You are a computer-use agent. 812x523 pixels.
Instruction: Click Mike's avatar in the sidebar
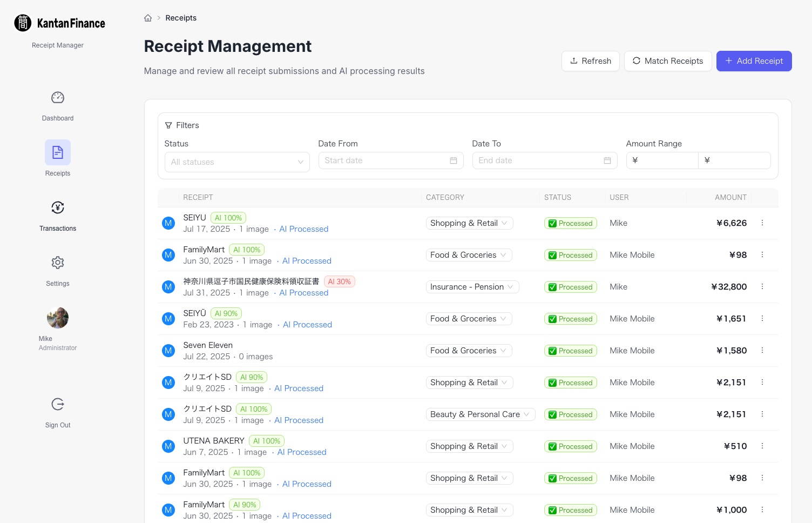pos(57,318)
